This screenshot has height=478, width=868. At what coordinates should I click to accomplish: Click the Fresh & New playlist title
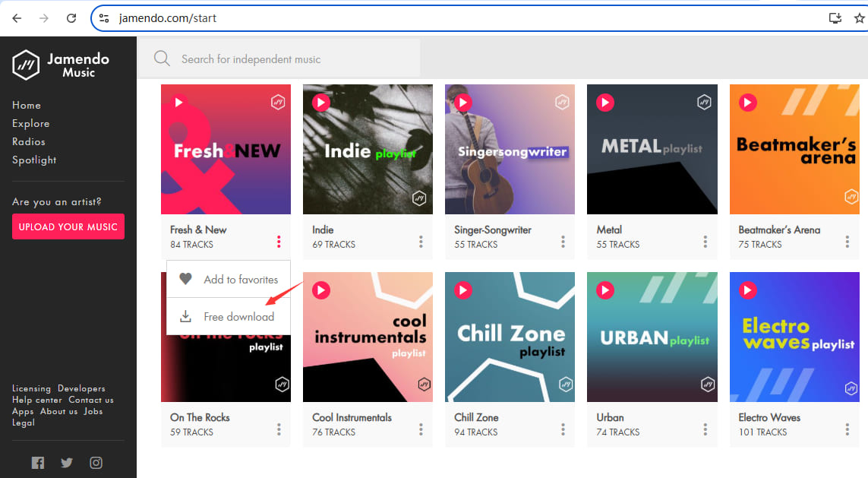(198, 230)
